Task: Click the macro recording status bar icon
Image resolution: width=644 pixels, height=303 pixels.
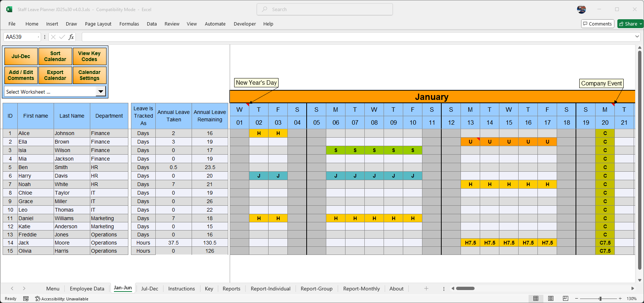Action: click(x=26, y=299)
